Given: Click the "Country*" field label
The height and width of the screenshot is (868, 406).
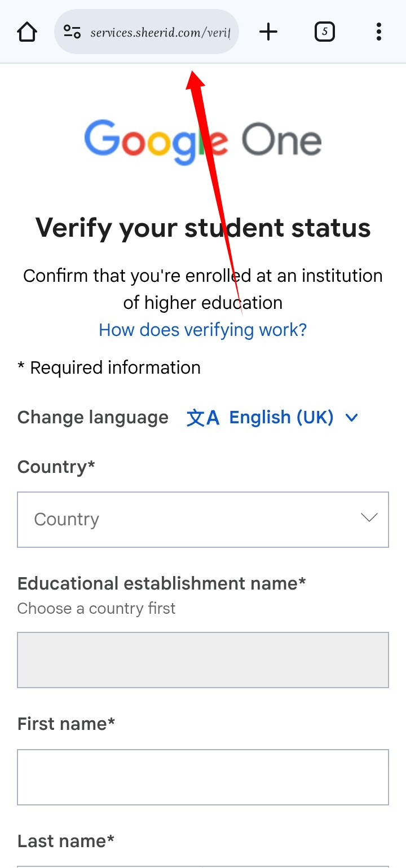Looking at the screenshot, I should 56,467.
